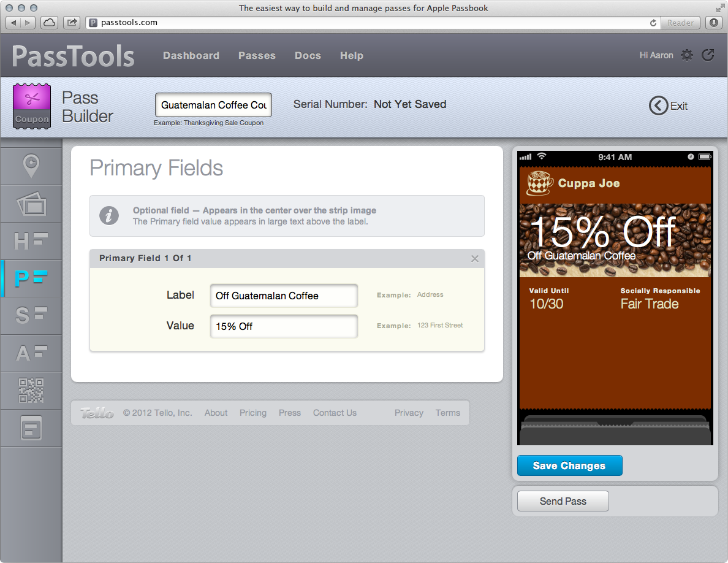Open the Dashboard nav item
This screenshot has height=563, width=728.
[191, 55]
